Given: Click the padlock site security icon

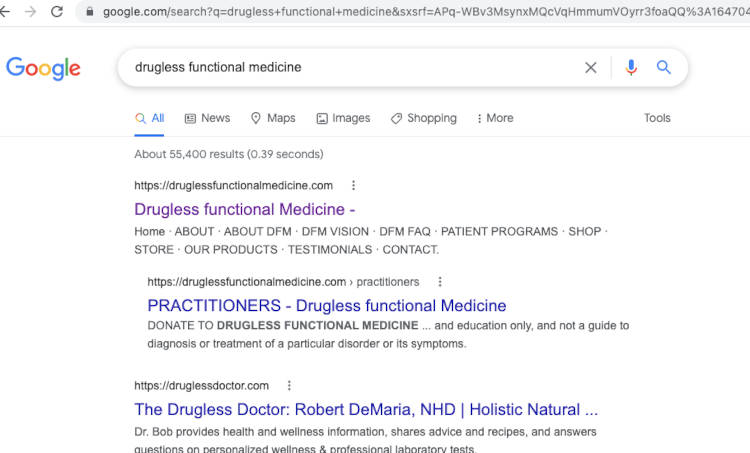Looking at the screenshot, I should [x=89, y=11].
